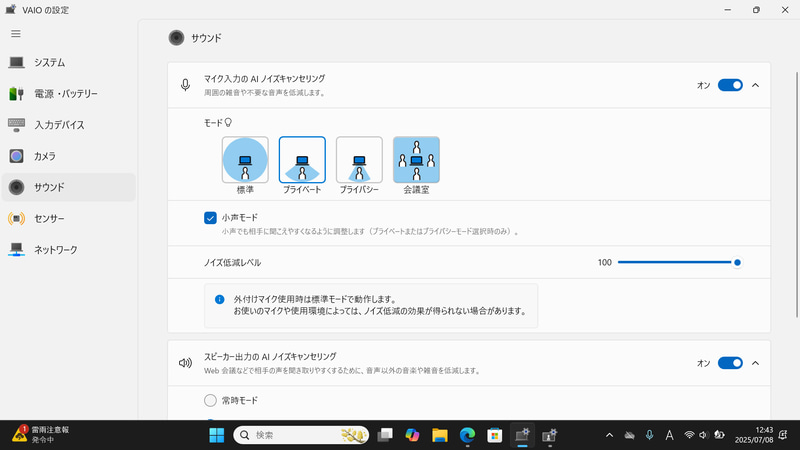800x450 pixels.
Task: Open the 電源・バッテリー settings page
Action: point(68,93)
